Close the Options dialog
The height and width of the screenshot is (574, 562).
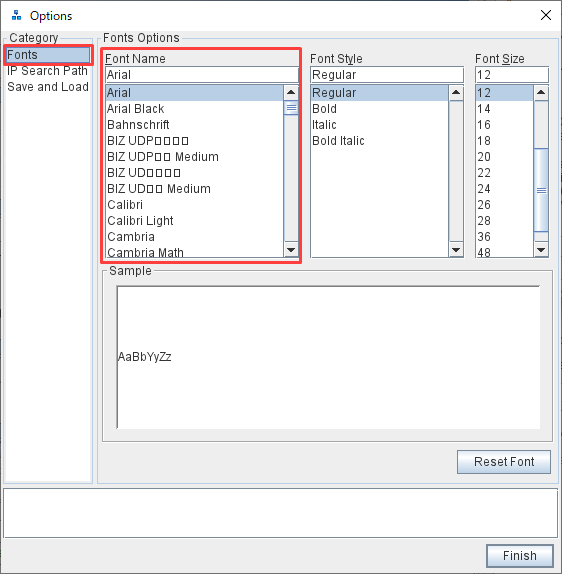click(546, 15)
